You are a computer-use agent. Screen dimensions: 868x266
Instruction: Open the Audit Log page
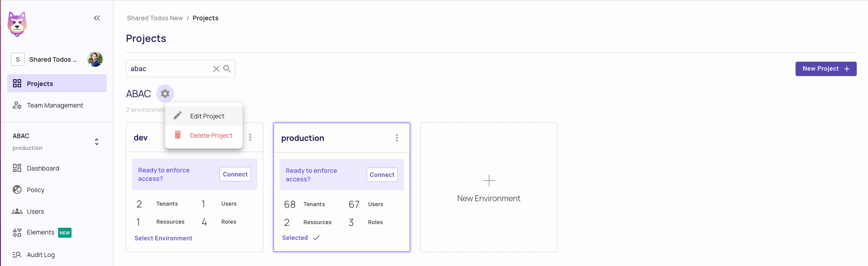click(40, 255)
